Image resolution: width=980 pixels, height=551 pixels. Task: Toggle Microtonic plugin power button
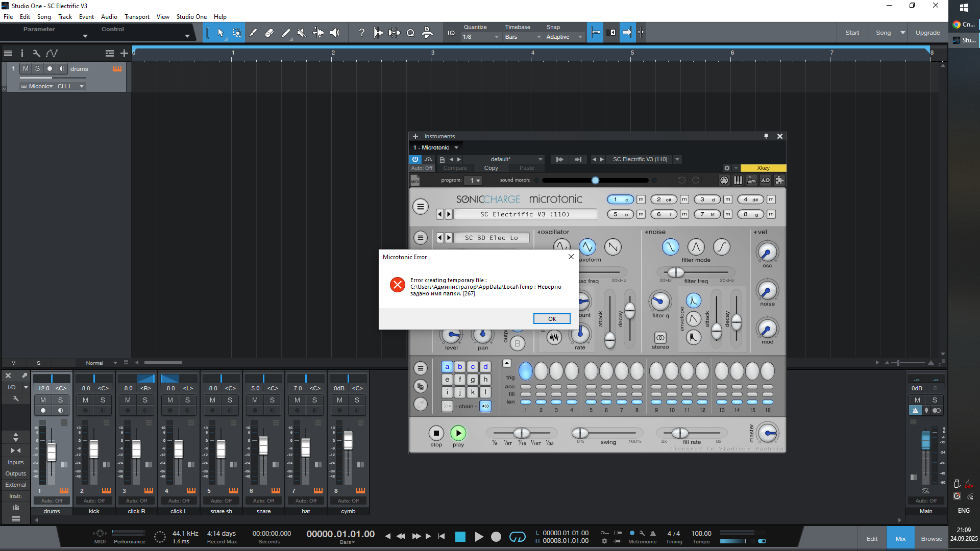coord(415,159)
